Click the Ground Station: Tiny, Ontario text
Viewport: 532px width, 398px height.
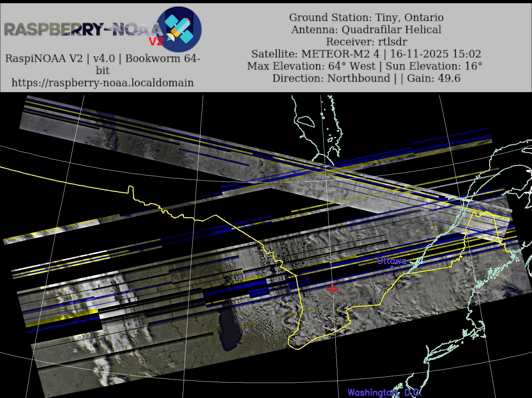[366, 17]
